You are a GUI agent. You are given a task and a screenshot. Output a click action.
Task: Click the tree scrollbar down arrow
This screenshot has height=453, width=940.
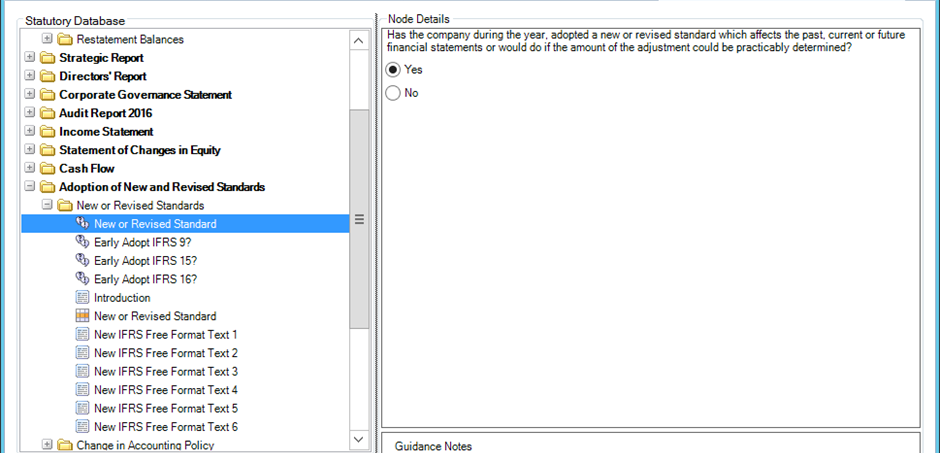358,439
